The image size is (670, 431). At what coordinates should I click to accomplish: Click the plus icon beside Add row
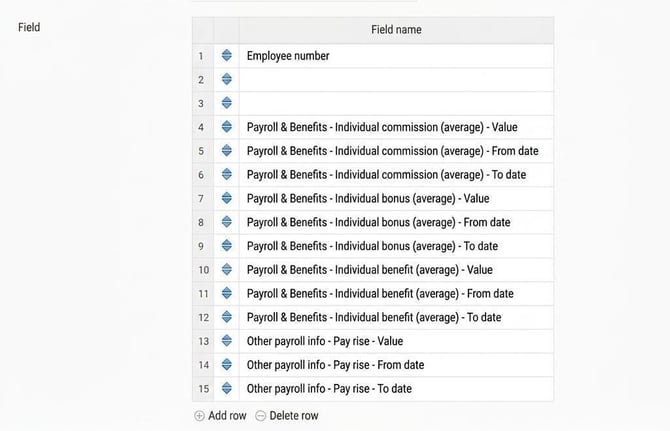199,416
